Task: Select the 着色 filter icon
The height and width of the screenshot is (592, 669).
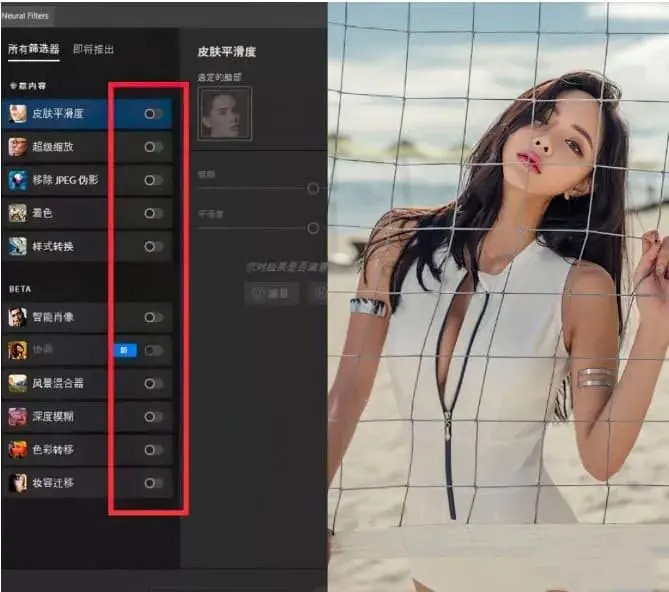Action: pos(18,213)
